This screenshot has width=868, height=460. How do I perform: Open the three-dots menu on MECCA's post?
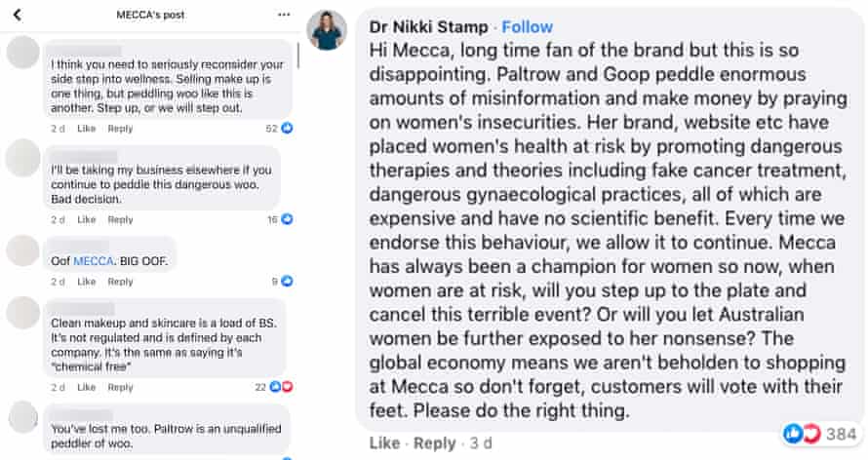click(283, 15)
